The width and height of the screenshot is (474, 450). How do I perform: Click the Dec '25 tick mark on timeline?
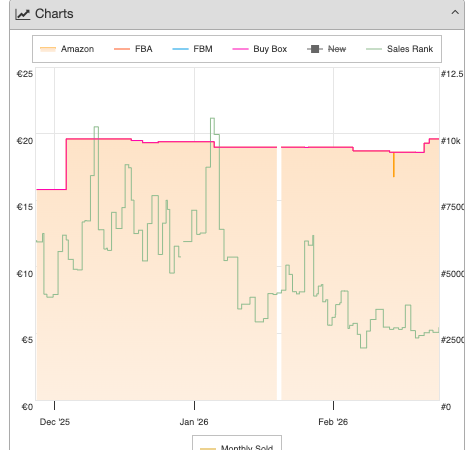pyautogui.click(x=54, y=405)
